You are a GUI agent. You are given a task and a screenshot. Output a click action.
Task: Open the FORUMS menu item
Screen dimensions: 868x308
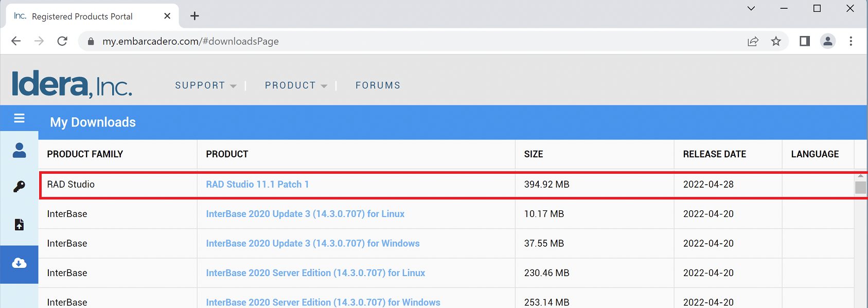click(378, 85)
